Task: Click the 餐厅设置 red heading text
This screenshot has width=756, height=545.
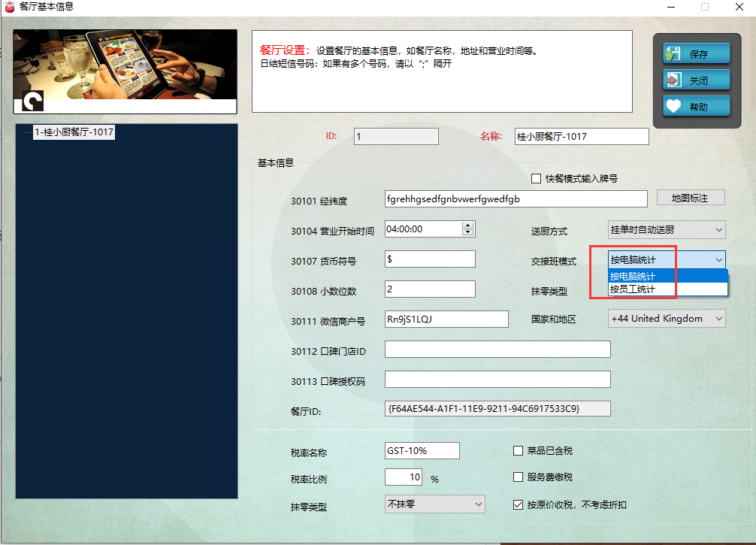Action: click(x=285, y=50)
